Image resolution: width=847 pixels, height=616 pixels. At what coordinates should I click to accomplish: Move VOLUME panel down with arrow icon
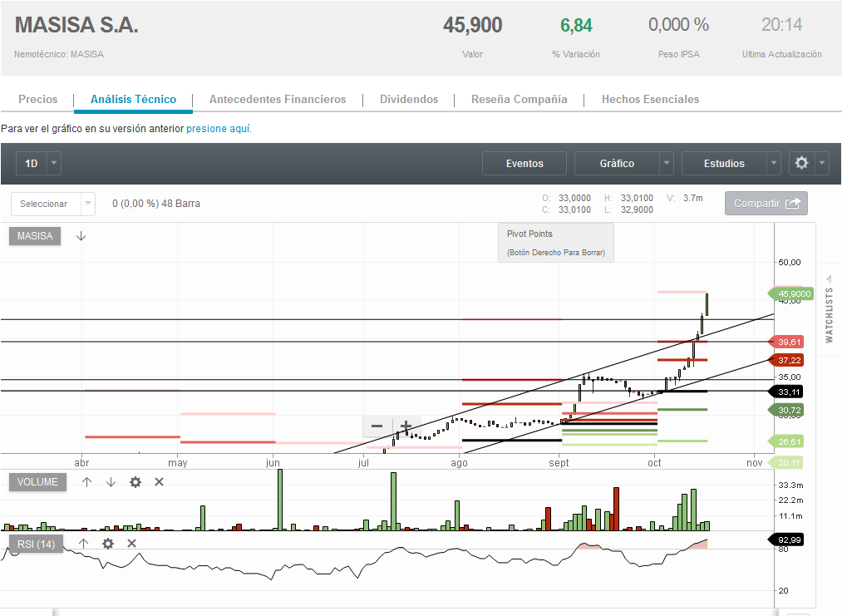(x=111, y=482)
